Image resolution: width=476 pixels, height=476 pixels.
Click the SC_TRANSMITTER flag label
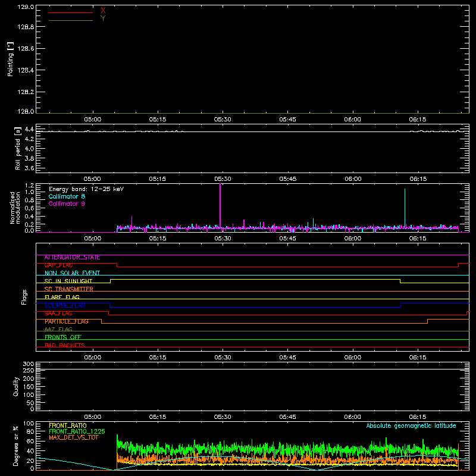(x=69, y=289)
